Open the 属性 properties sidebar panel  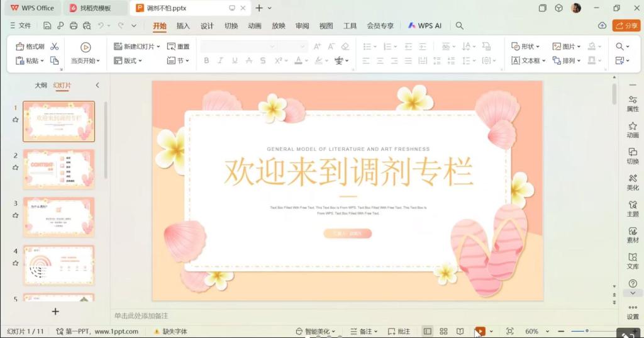[x=632, y=103]
